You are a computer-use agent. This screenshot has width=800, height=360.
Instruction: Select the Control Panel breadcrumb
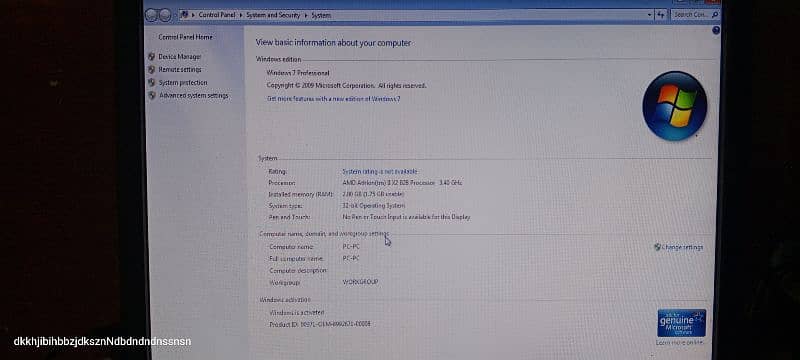[x=217, y=15]
